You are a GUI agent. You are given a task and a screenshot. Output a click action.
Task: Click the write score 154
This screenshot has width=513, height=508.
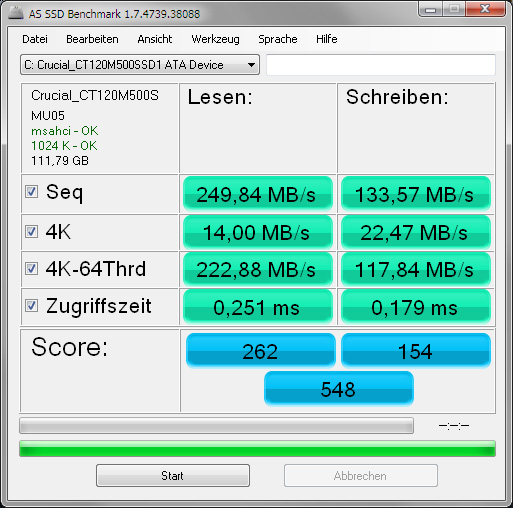click(416, 351)
